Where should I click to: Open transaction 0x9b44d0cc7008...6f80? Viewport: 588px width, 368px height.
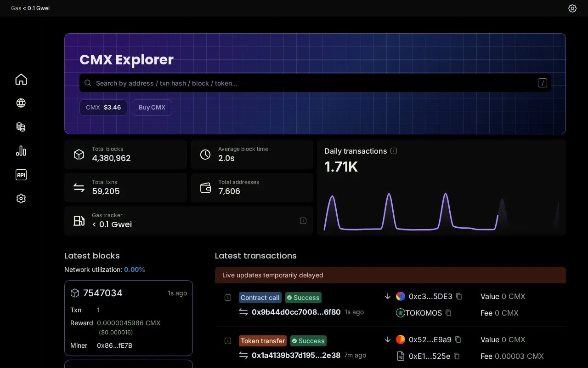coord(296,312)
